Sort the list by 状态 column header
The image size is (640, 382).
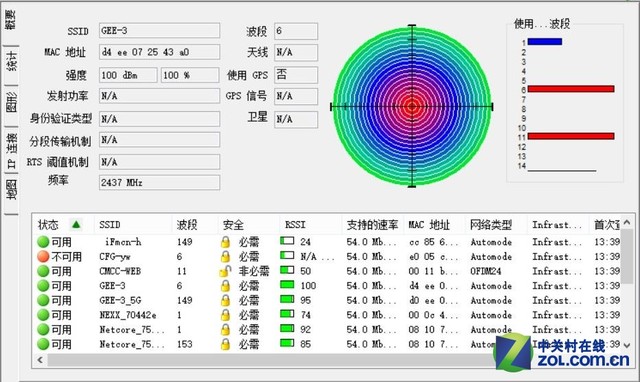63,224
